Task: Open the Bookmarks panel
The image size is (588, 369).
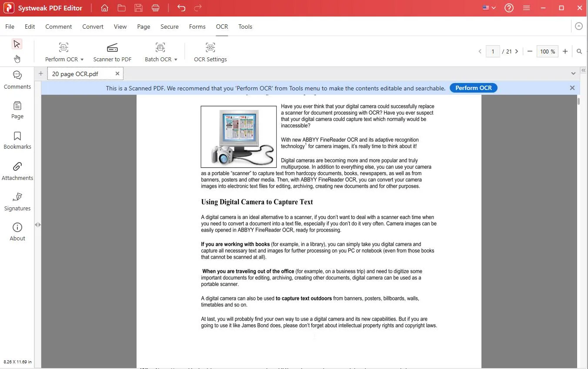Action: coord(17,140)
